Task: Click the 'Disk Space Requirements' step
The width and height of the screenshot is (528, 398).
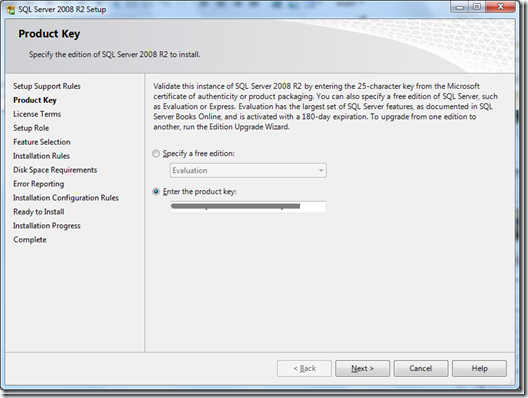Action: 55,170
